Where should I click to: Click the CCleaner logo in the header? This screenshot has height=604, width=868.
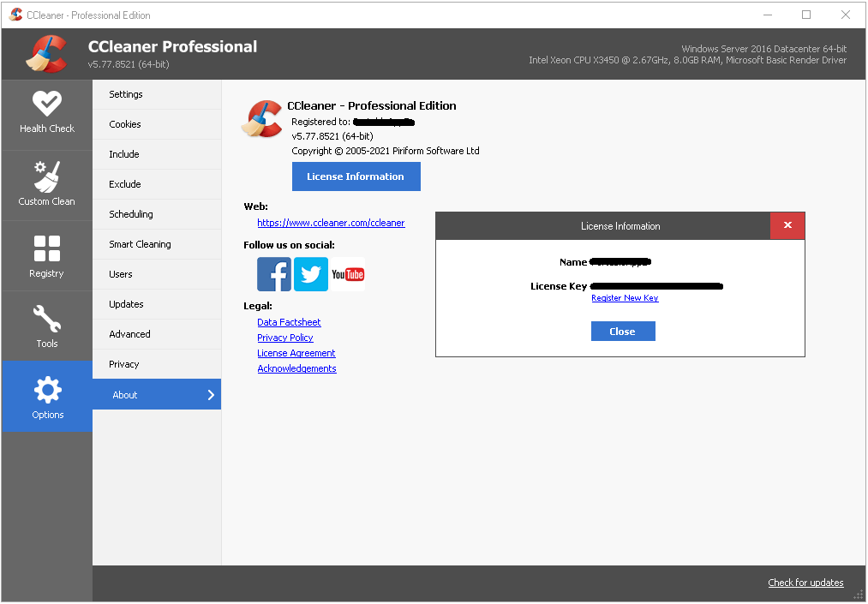(x=48, y=53)
